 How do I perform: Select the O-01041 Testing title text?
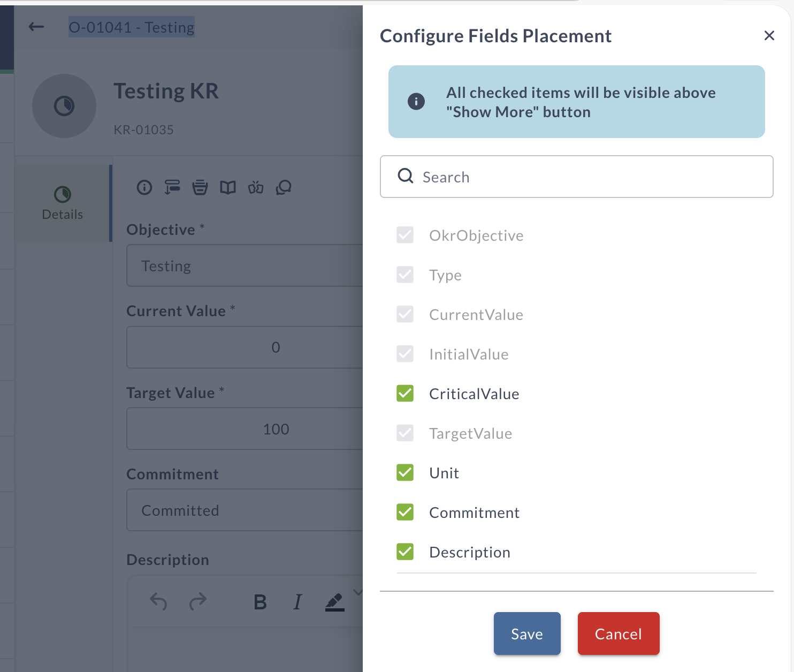click(131, 27)
